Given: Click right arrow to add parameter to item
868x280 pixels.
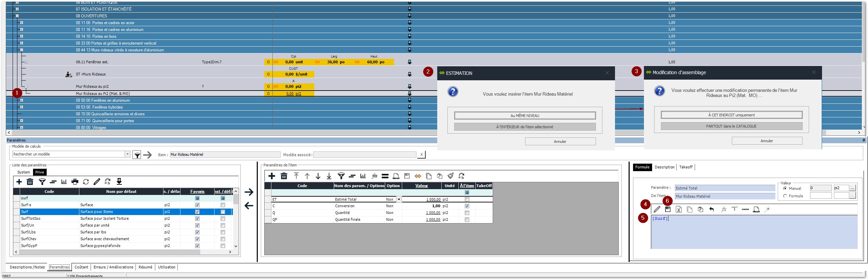Looking at the screenshot, I should coord(249,192).
